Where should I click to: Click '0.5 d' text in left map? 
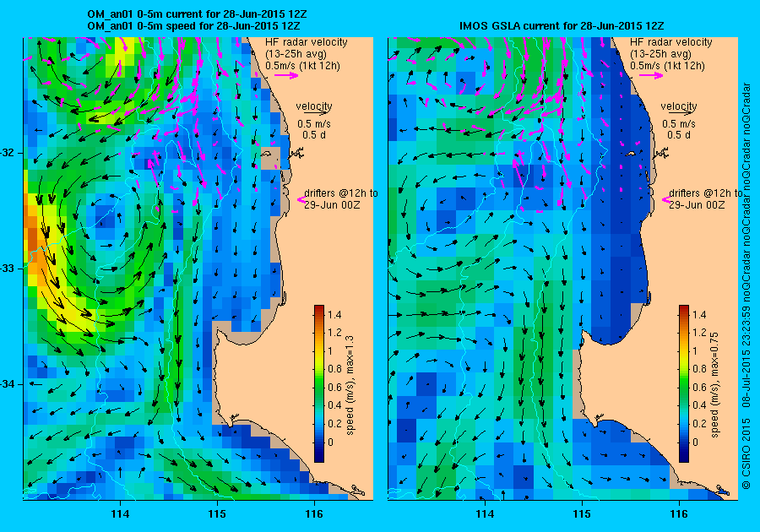click(x=314, y=135)
